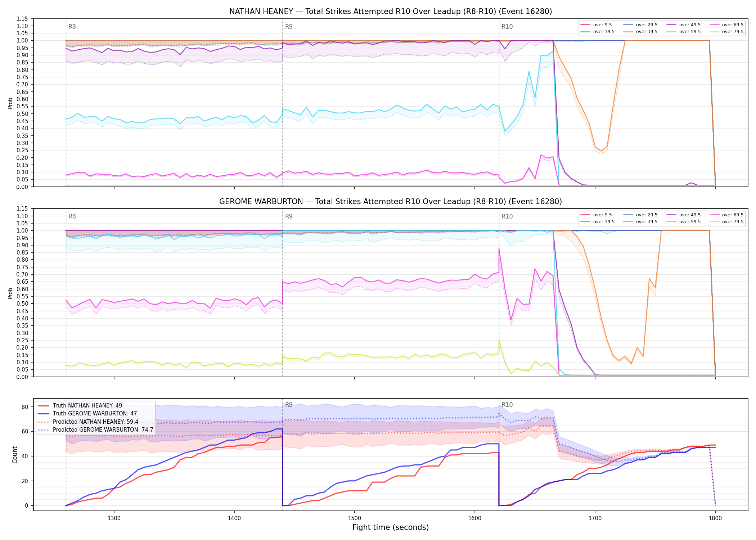Click the 1800 x-axis tick label

point(715,518)
